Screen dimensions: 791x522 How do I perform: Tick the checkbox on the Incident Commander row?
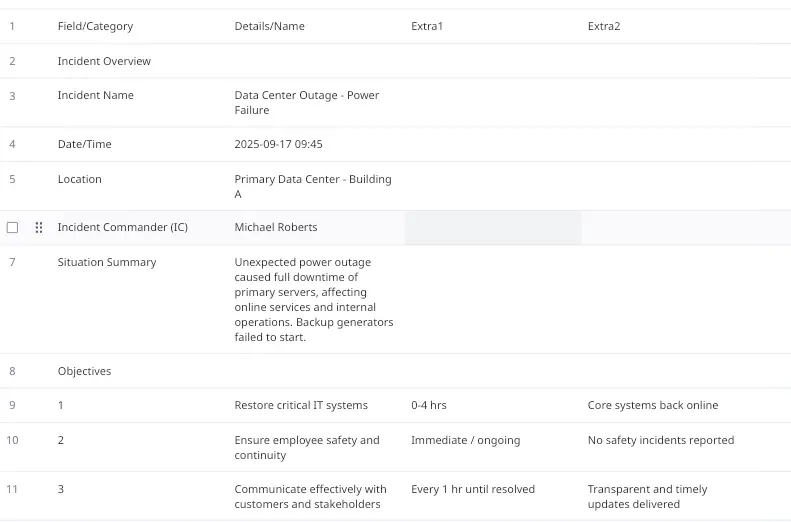12,228
